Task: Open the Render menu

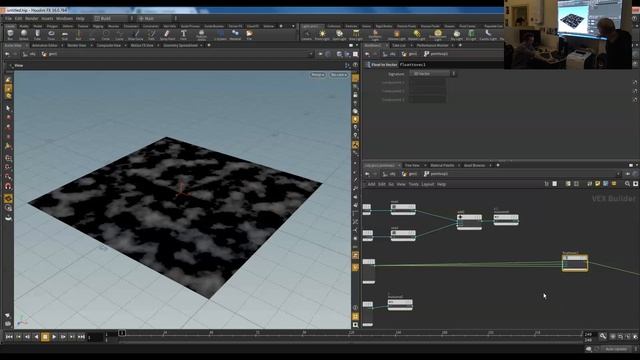Action: 31,18
